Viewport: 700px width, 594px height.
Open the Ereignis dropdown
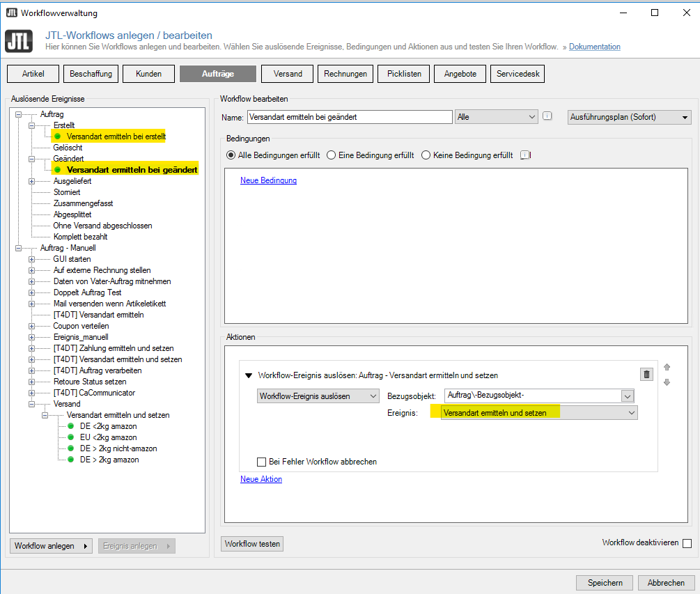coord(539,413)
